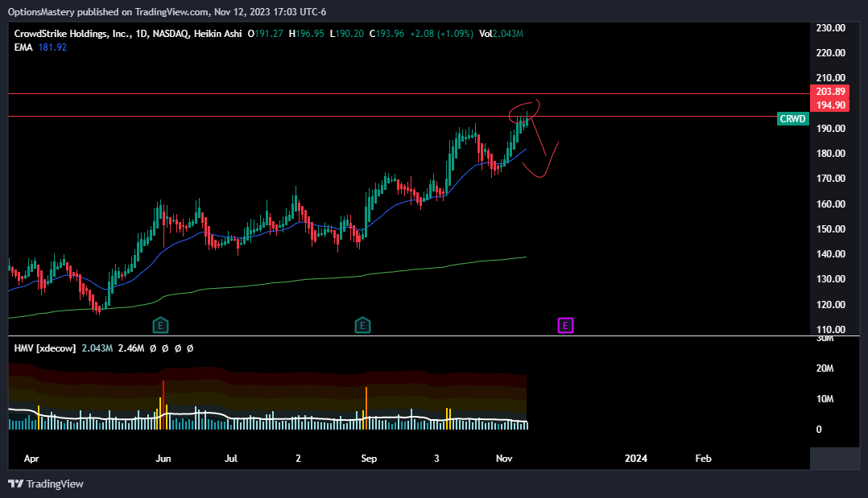Select the 203.89 red price label

(830, 91)
